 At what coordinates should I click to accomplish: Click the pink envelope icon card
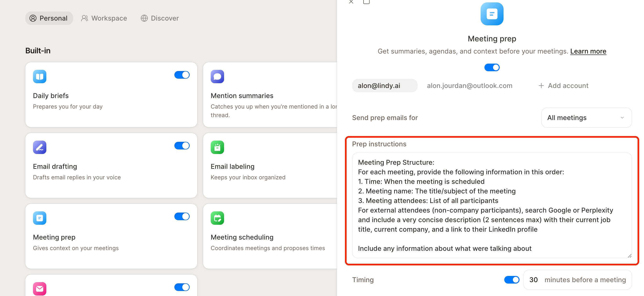tap(39, 289)
